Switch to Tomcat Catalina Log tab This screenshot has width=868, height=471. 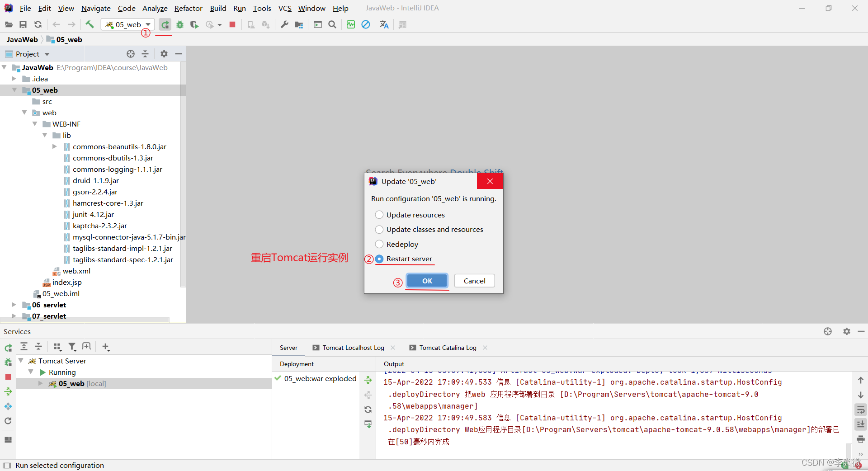[448, 348]
